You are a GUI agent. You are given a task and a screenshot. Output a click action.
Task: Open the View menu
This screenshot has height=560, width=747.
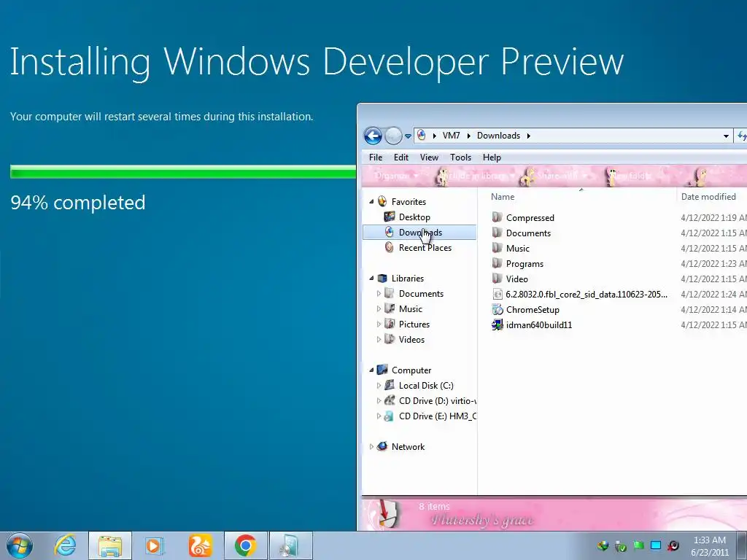pyautogui.click(x=429, y=157)
